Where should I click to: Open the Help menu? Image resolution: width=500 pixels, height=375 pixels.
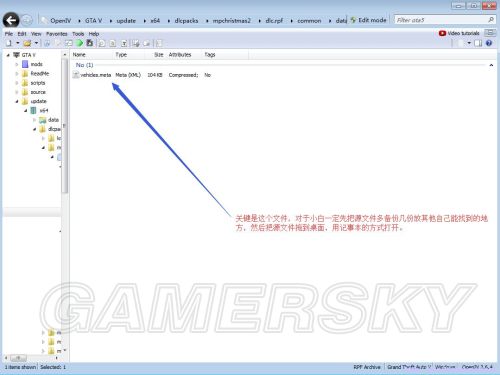(94, 34)
